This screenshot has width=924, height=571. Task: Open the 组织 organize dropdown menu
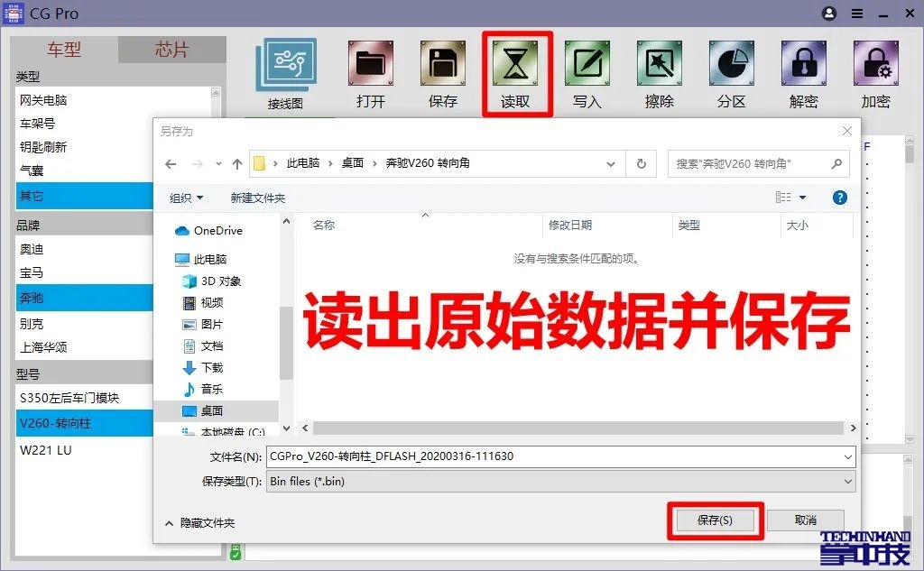pos(186,198)
